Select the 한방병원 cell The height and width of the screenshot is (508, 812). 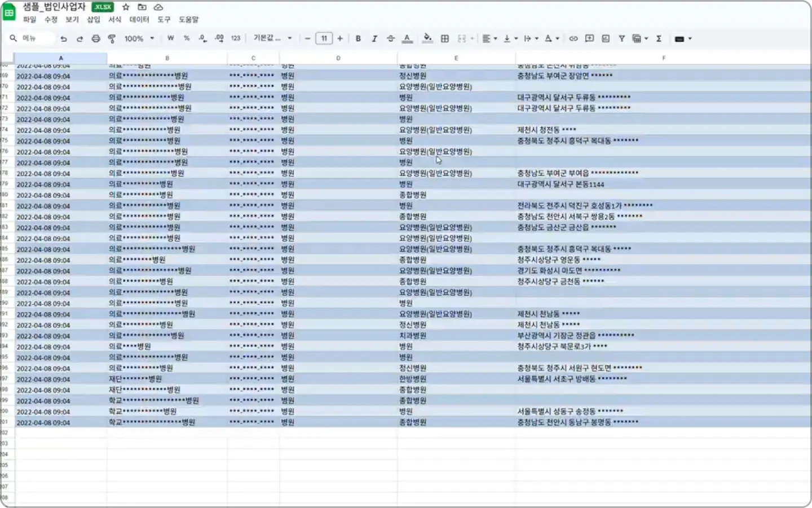456,379
